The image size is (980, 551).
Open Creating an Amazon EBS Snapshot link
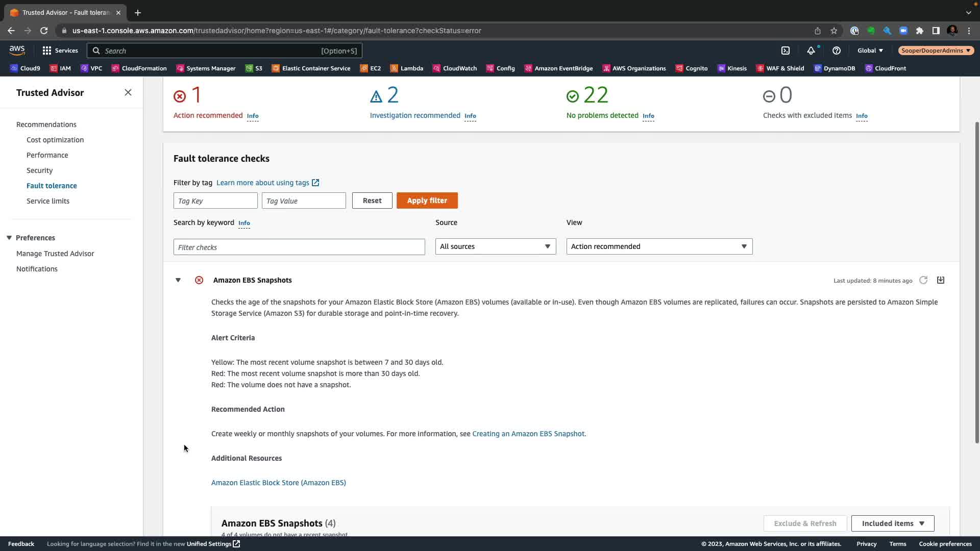pos(528,434)
